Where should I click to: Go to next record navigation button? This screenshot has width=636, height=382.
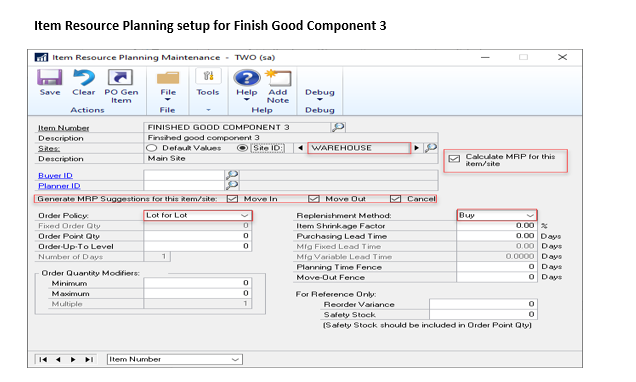[73, 359]
